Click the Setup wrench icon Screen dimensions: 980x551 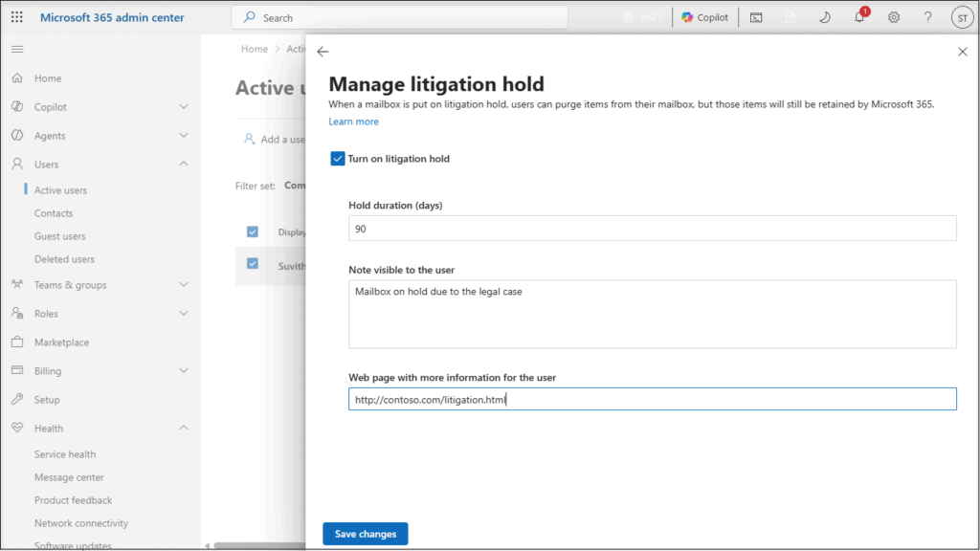(x=17, y=399)
